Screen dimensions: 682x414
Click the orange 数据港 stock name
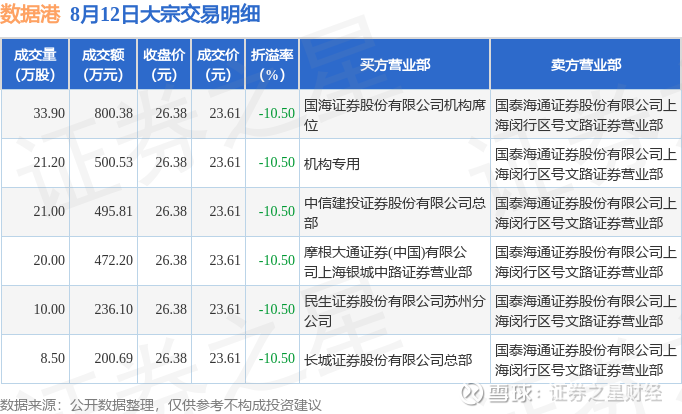click(x=30, y=14)
